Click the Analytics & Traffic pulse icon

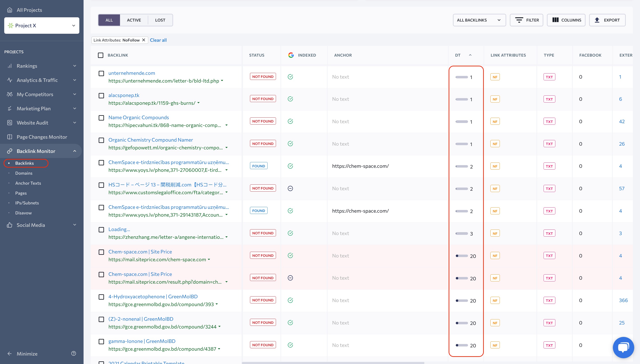[x=10, y=80]
